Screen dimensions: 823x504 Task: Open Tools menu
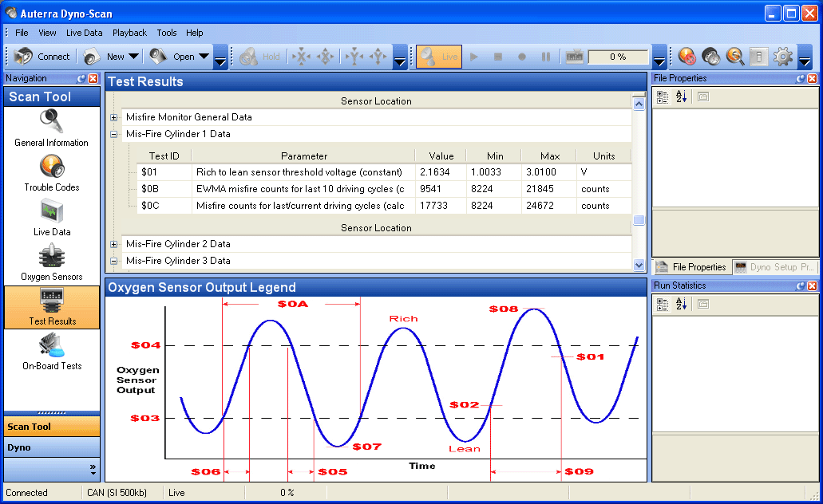coord(166,33)
